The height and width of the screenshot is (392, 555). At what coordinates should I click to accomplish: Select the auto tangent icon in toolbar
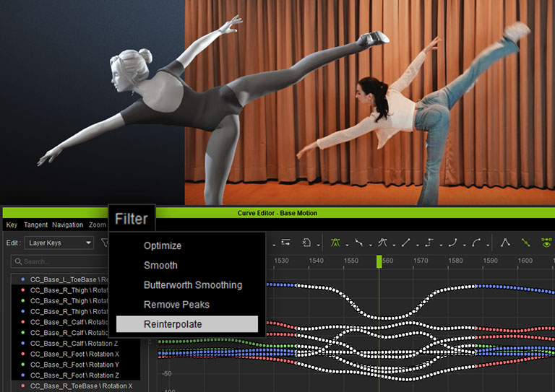click(x=335, y=243)
